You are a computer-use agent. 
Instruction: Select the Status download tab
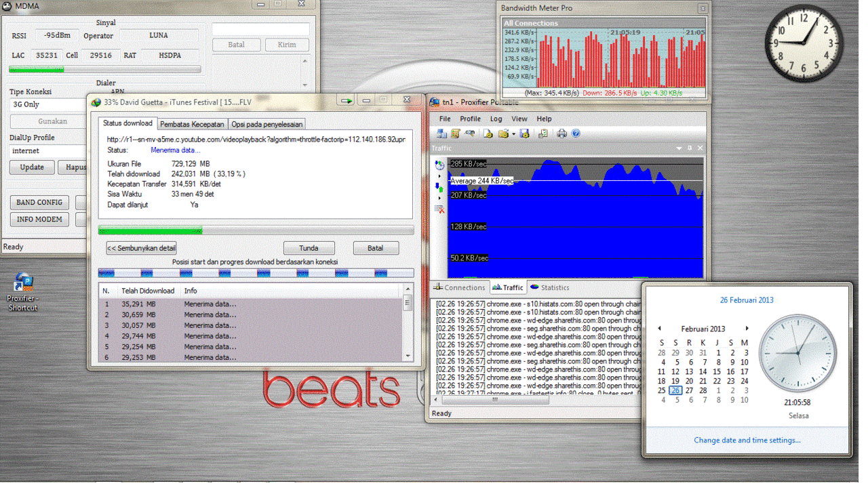pyautogui.click(x=127, y=123)
